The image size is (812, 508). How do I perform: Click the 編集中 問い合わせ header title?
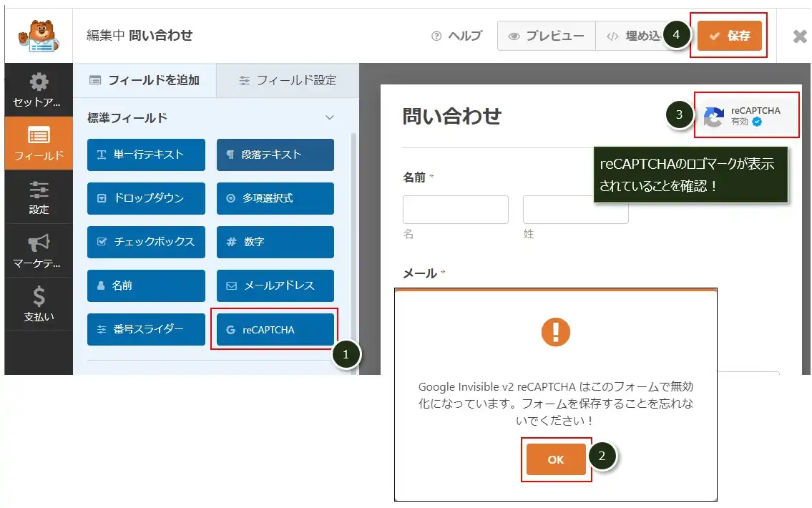click(140, 35)
